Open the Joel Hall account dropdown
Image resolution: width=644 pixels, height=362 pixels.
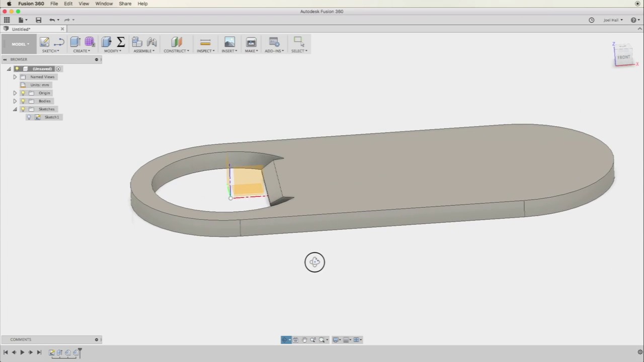click(x=613, y=20)
